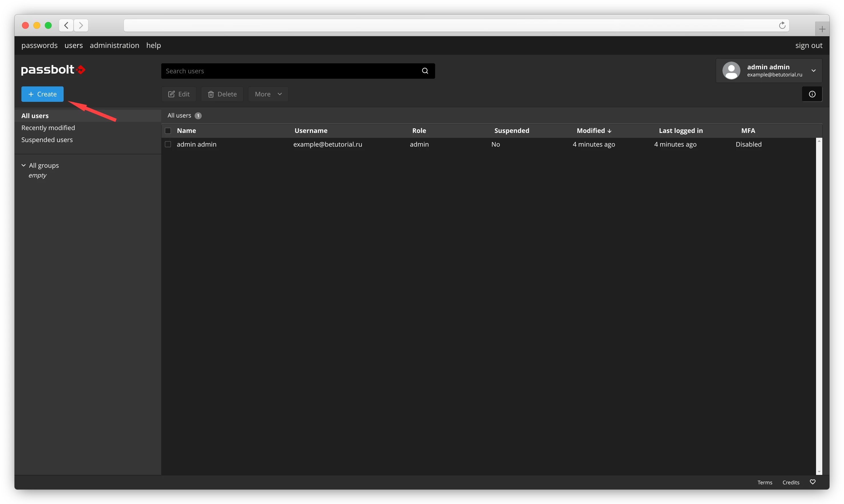
Task: Click the passbolt logo
Action: 53,70
